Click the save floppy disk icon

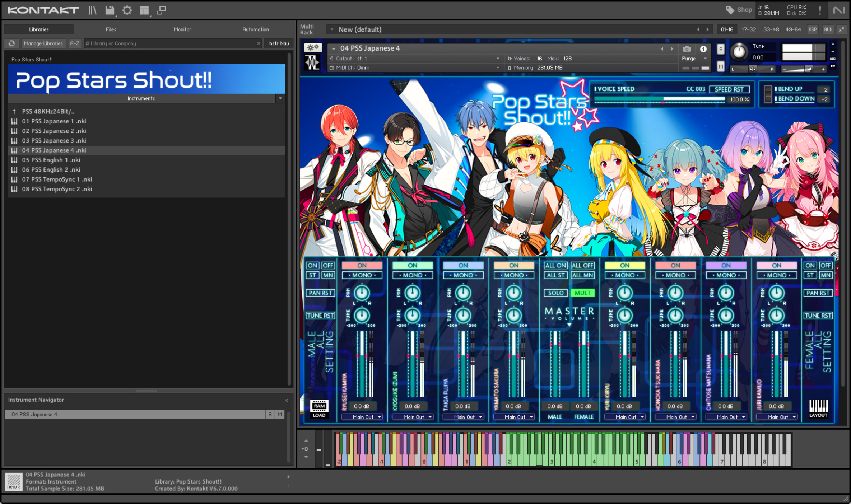click(x=110, y=10)
